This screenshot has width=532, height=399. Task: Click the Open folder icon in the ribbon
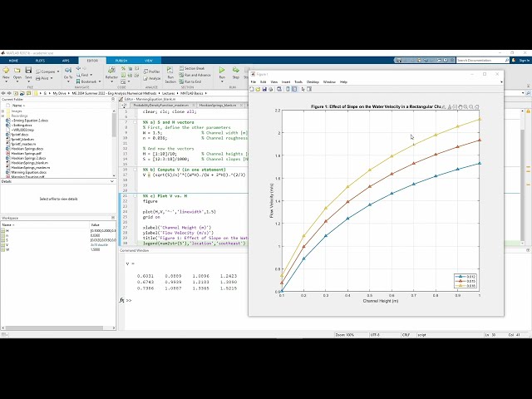pos(17,70)
